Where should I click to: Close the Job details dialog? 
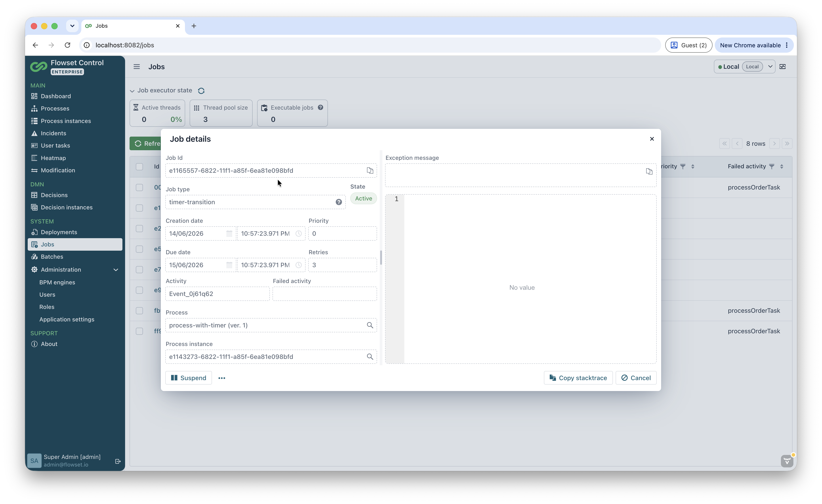652,139
